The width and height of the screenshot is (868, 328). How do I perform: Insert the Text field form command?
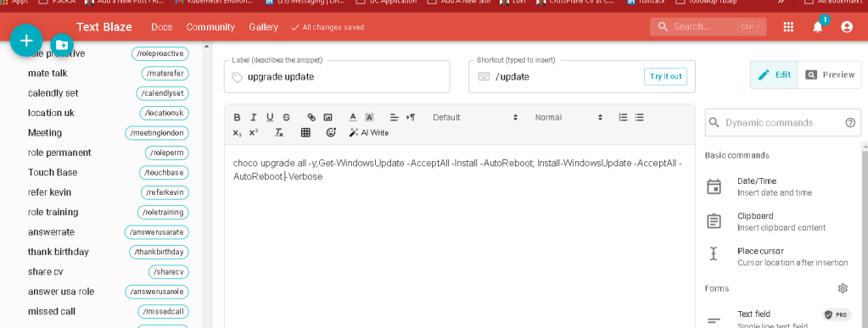[x=783, y=319]
